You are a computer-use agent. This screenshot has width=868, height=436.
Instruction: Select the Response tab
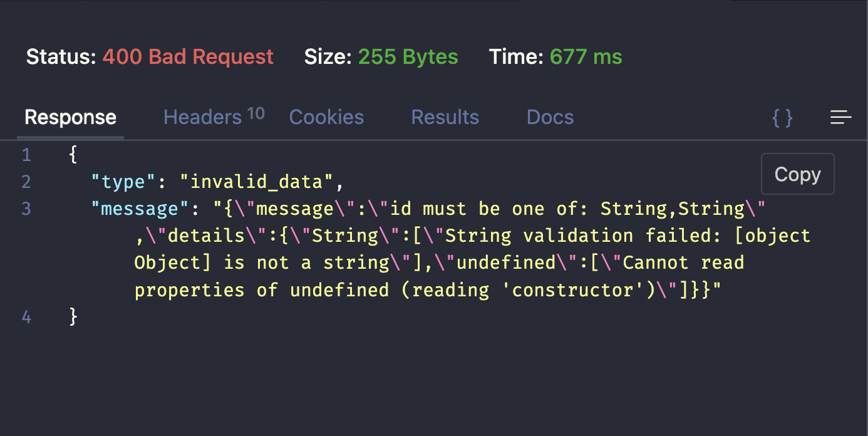pyautogui.click(x=70, y=117)
